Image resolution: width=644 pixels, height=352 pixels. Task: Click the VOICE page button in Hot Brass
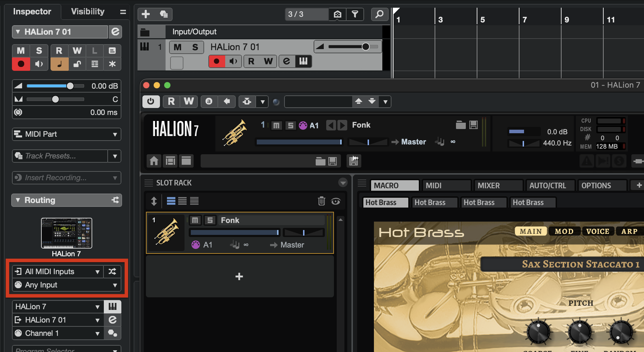coord(598,231)
